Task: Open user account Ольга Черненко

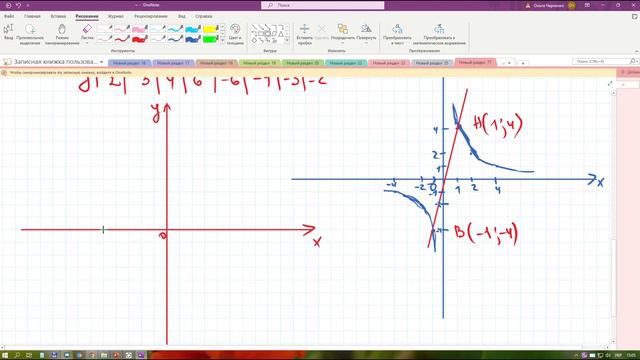Action: pos(550,5)
